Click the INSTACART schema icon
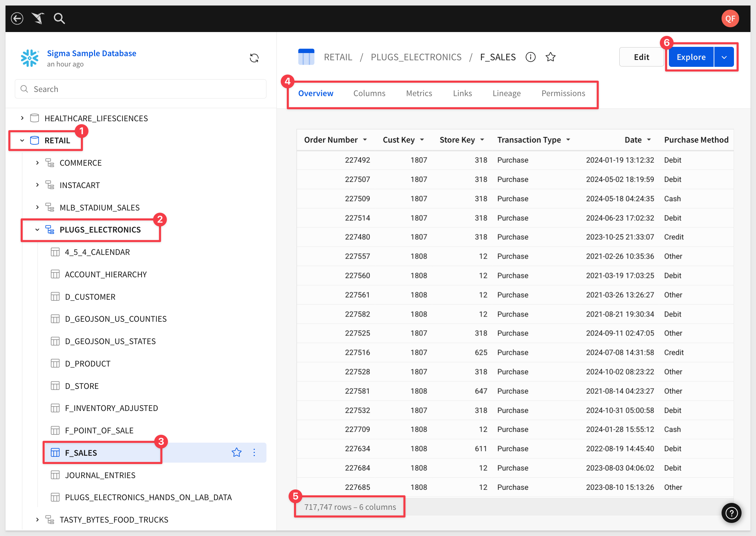 (x=50, y=185)
